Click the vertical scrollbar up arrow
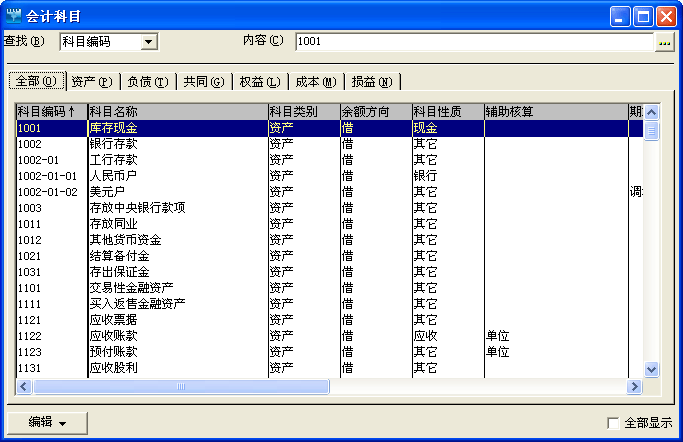The height and width of the screenshot is (442, 683). coord(651,112)
